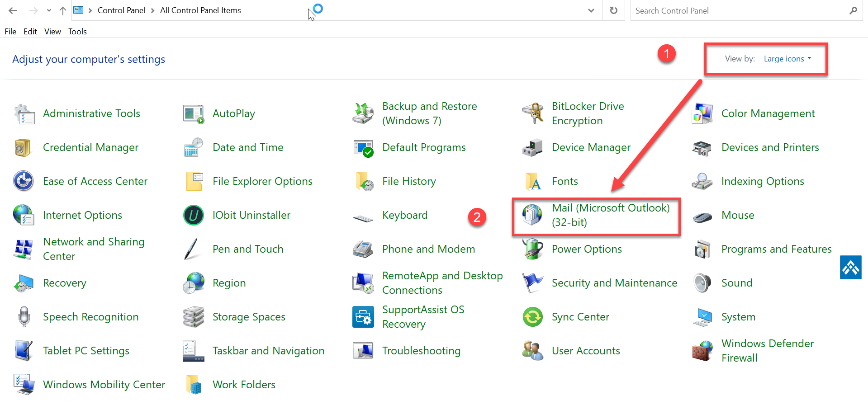The width and height of the screenshot is (868, 419).
Task: Click the Control Panel breadcrumb
Action: tap(121, 10)
